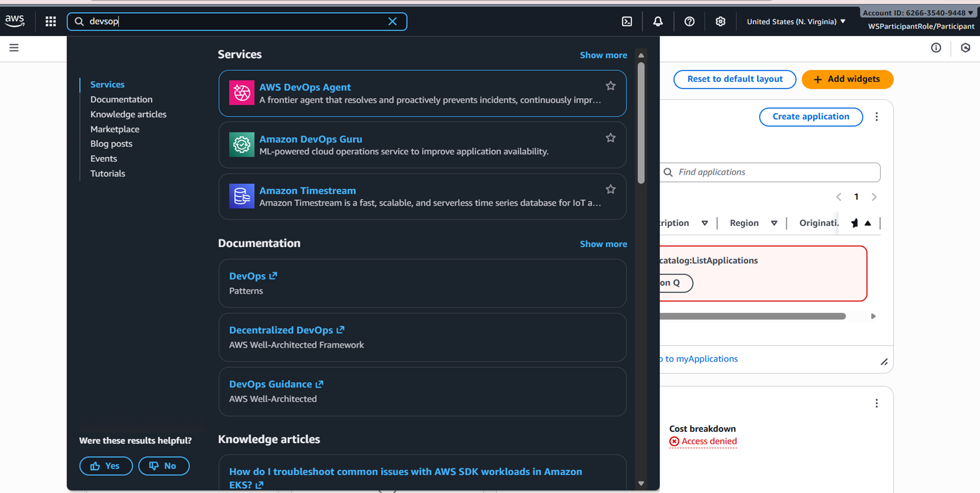This screenshot has height=493, width=980.
Task: Open the settings gear in top bar
Action: tap(720, 21)
